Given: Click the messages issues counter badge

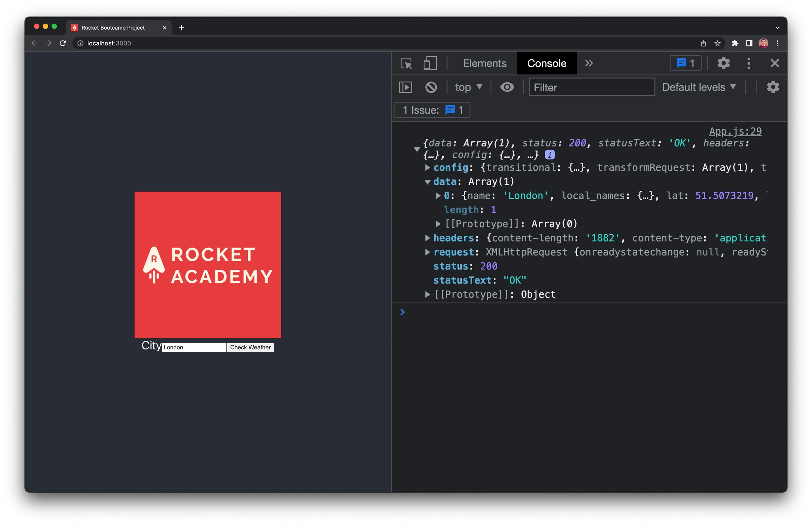Looking at the screenshot, I should click(x=685, y=63).
